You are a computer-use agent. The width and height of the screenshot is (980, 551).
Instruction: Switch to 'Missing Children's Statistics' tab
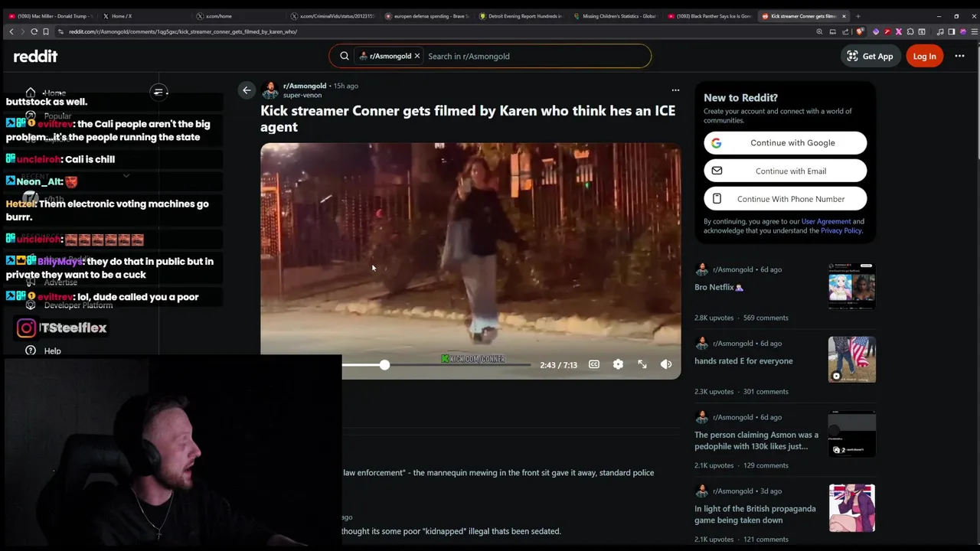point(615,16)
